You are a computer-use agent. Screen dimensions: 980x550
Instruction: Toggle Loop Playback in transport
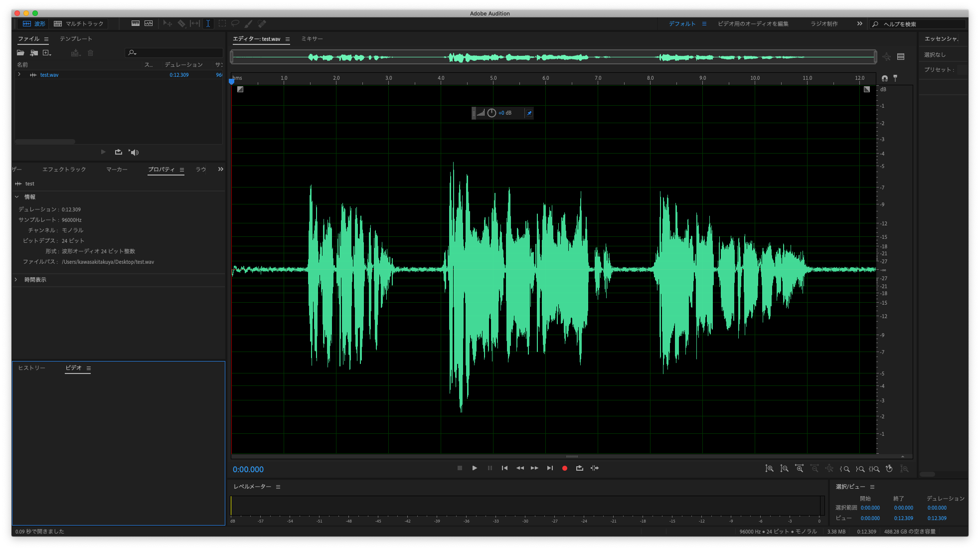tap(579, 468)
